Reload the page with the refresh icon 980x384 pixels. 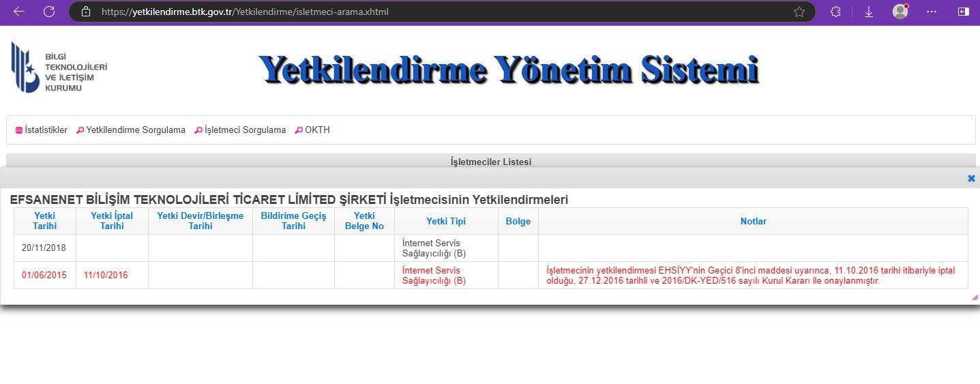[49, 12]
